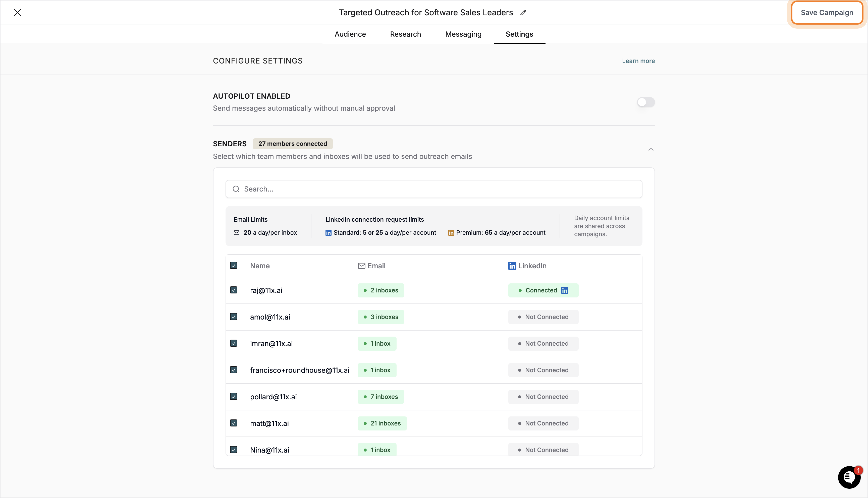Image resolution: width=868 pixels, height=498 pixels.
Task: Click the envelope icon in Email column header
Action: point(361,266)
